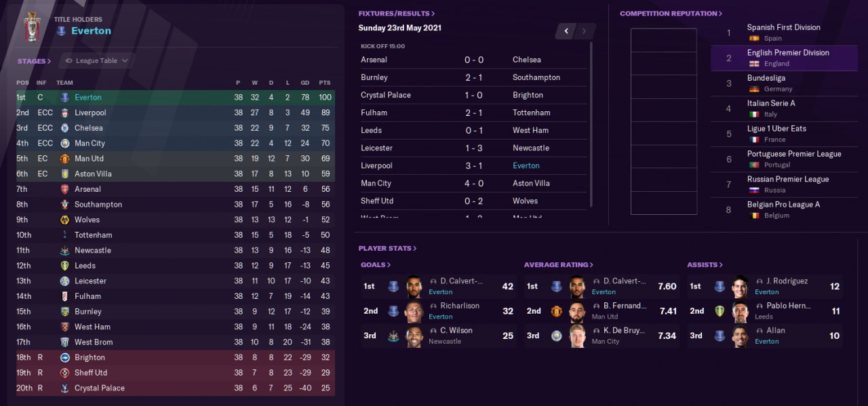The image size is (868, 406).
Task: Click the Spain flag icon
Action: [753, 39]
